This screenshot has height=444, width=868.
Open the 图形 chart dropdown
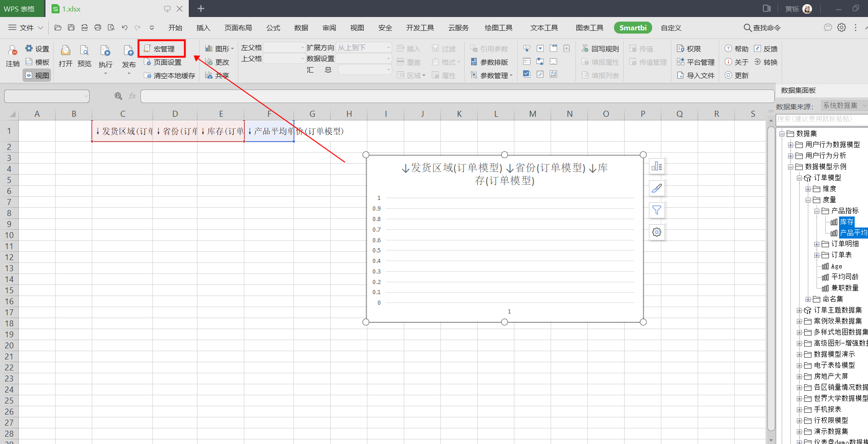click(220, 49)
